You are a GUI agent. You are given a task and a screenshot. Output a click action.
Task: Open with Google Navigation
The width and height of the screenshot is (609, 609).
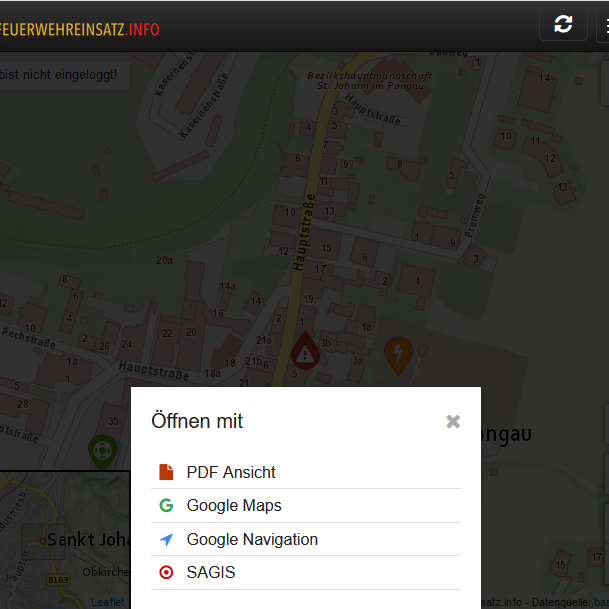coord(252,540)
